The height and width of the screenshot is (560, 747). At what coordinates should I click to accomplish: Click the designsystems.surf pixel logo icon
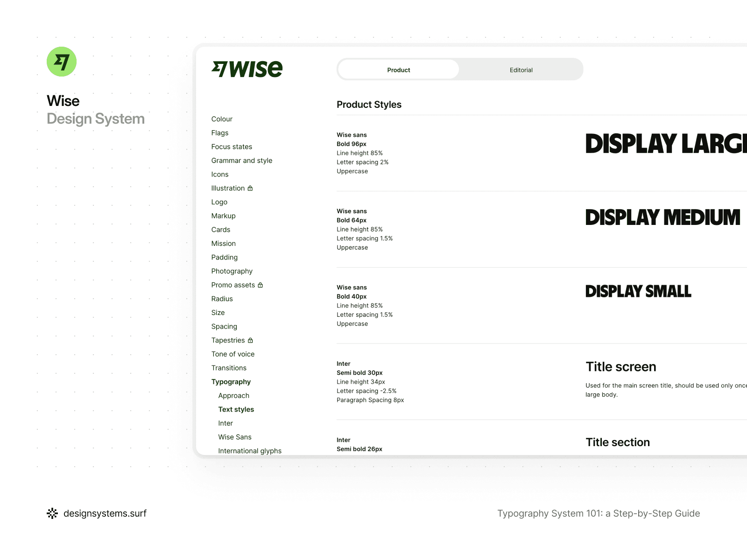[52, 513]
